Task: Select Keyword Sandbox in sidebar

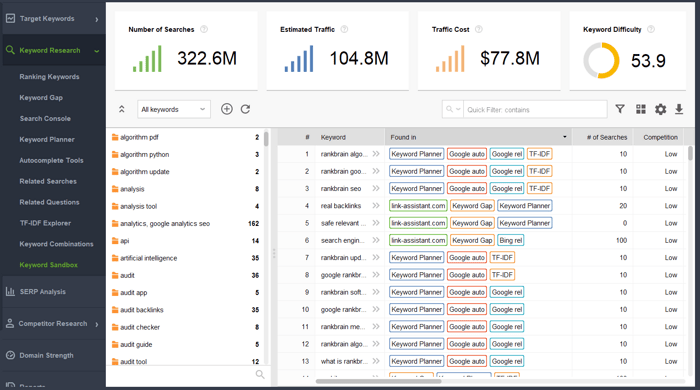Action: point(48,265)
